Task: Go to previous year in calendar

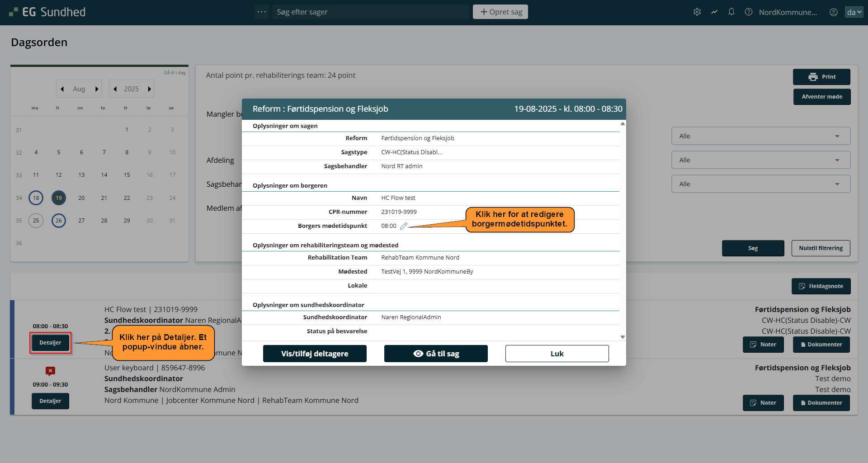Action: 115,89
